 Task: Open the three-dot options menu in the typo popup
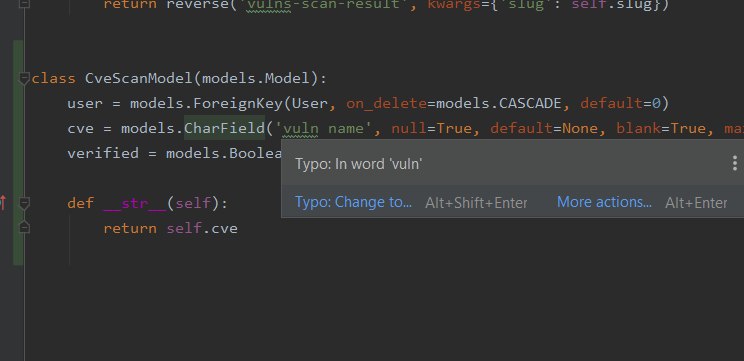(735, 163)
